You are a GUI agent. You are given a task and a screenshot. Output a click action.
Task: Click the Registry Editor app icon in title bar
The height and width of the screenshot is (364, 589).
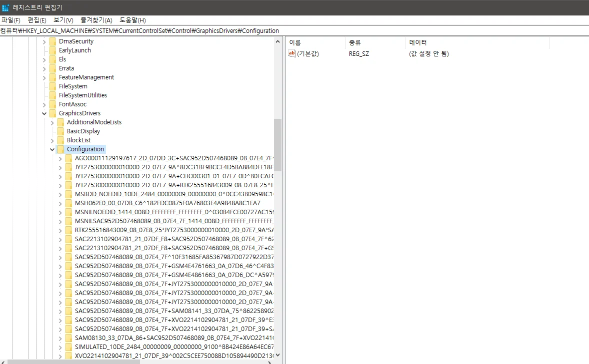[5, 7]
